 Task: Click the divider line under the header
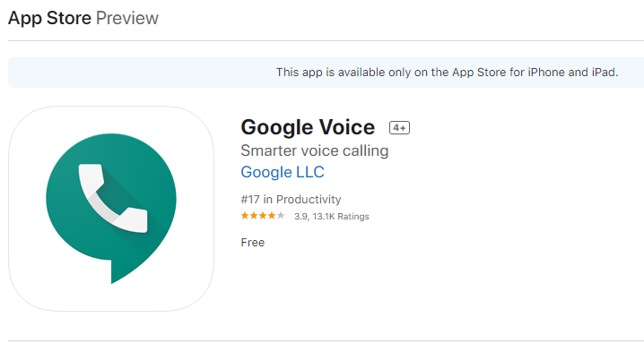click(322, 40)
